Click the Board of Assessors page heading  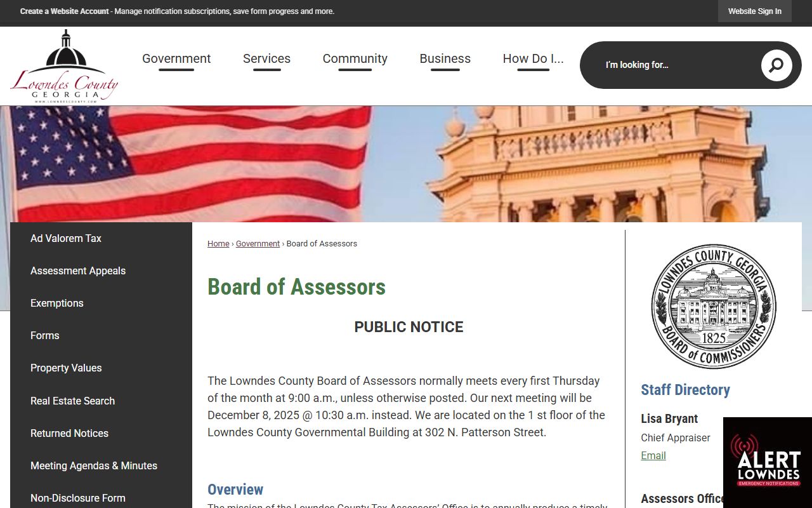click(x=296, y=286)
